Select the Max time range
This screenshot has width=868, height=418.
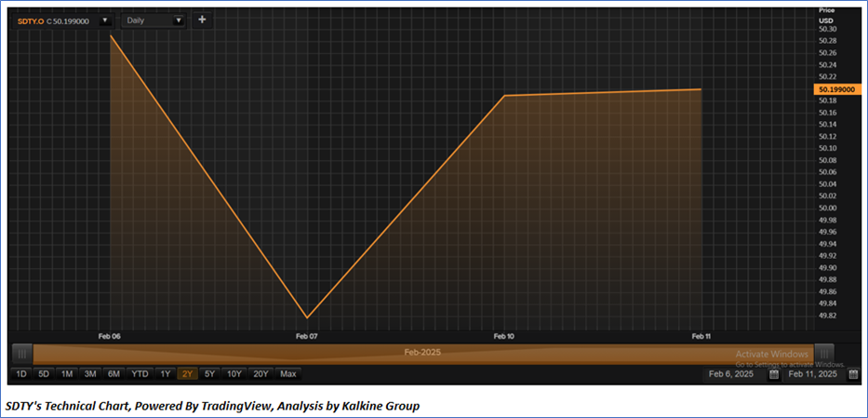[x=287, y=374]
